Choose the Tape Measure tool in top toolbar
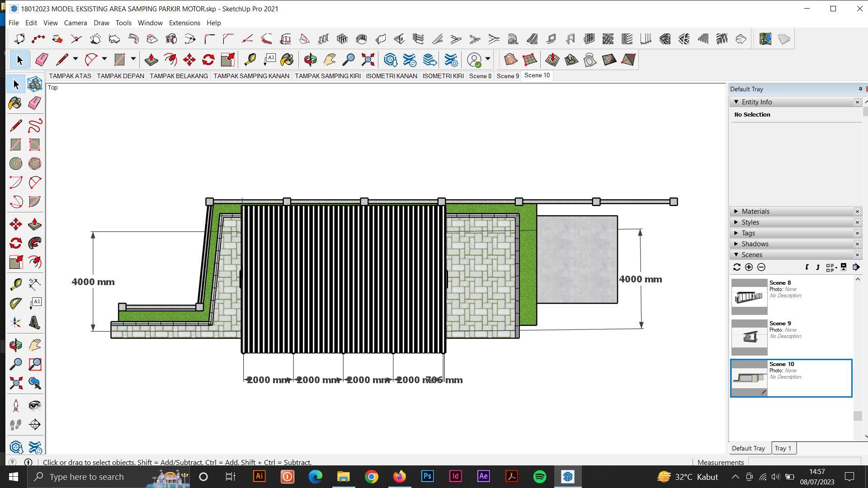 point(250,60)
